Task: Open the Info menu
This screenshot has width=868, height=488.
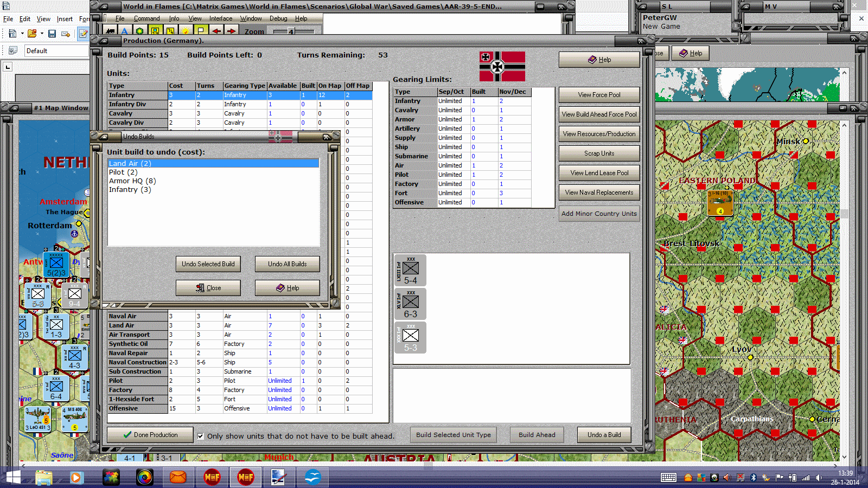Action: point(174,18)
